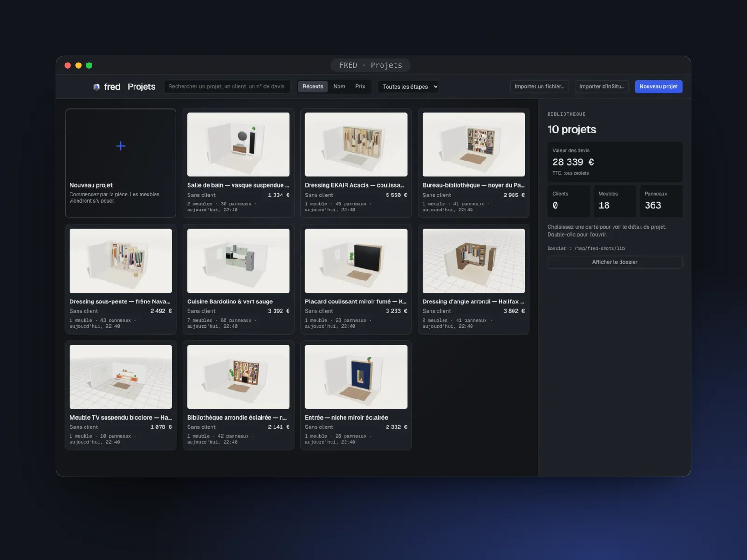The image size is (747, 560).
Task: Select Salle de bain vasque suspendue thumbnail
Action: (x=239, y=145)
